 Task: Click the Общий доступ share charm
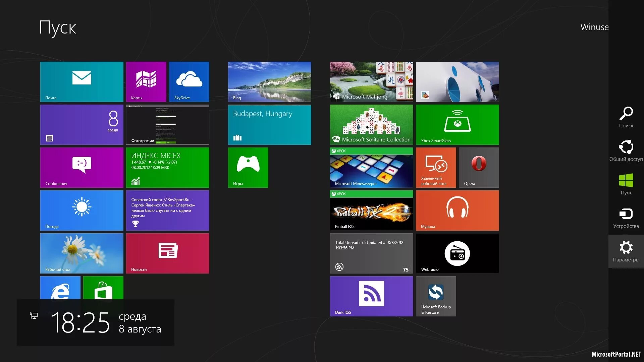pos(626,151)
